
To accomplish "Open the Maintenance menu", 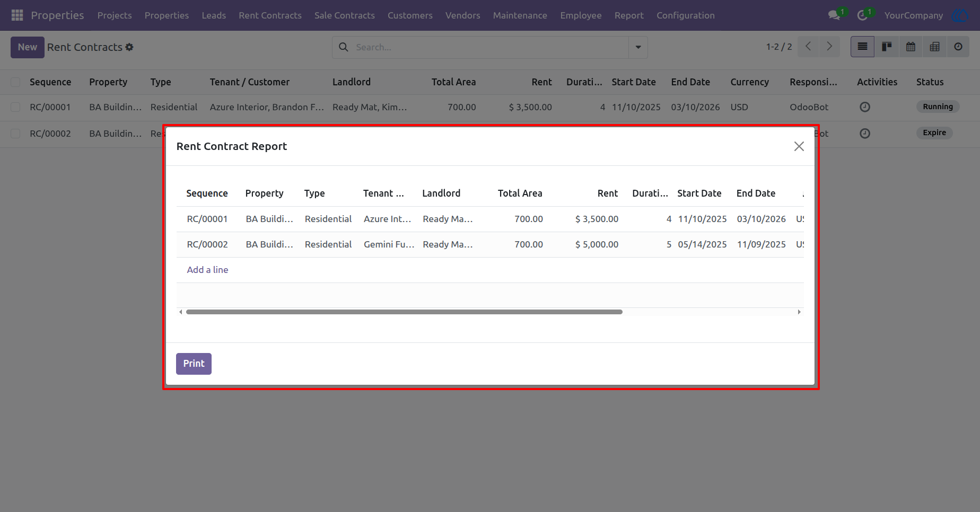I will coord(520,15).
